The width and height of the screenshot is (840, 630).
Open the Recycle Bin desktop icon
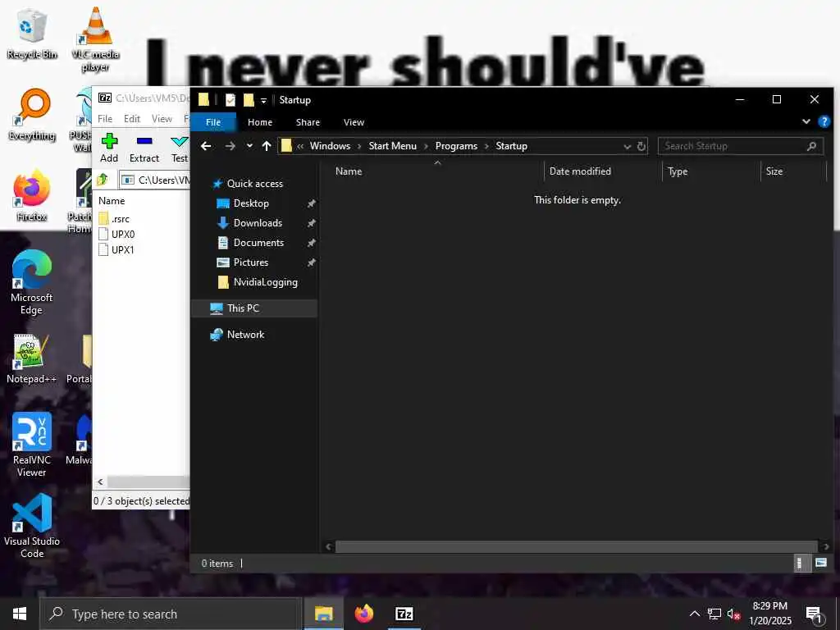point(32,34)
